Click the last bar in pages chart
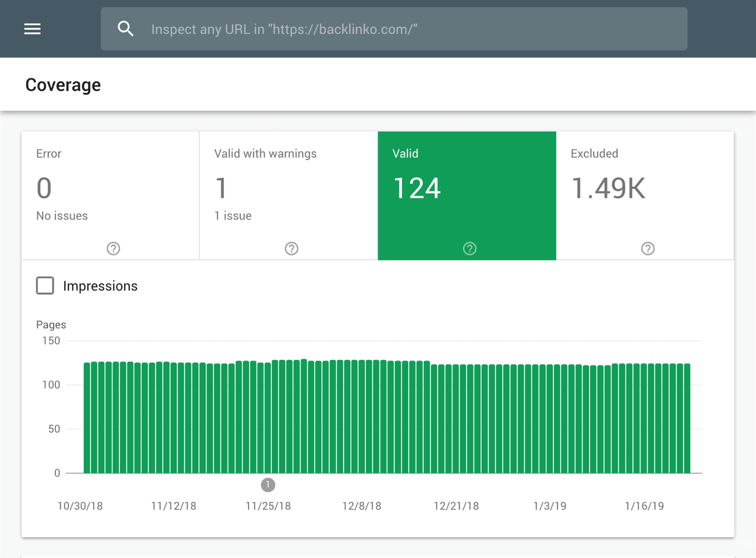The height and width of the screenshot is (558, 756). tap(687, 418)
